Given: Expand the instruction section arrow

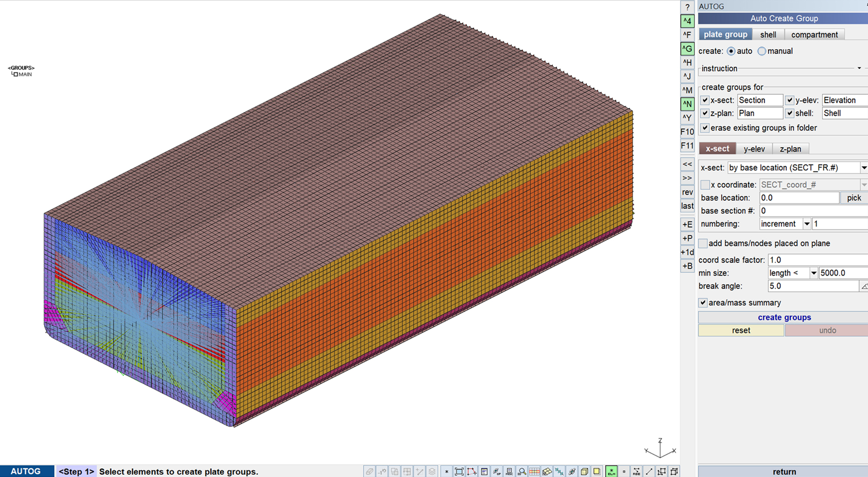Looking at the screenshot, I should point(859,68).
